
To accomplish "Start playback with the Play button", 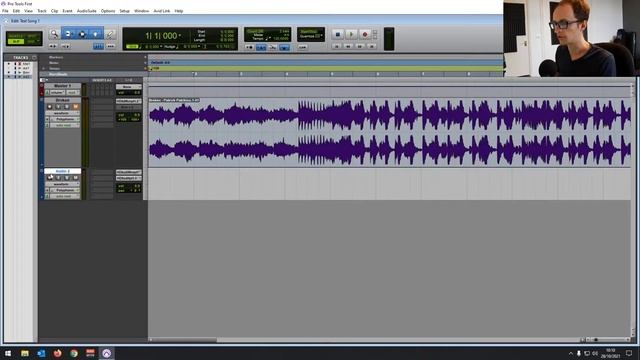I will (x=351, y=35).
